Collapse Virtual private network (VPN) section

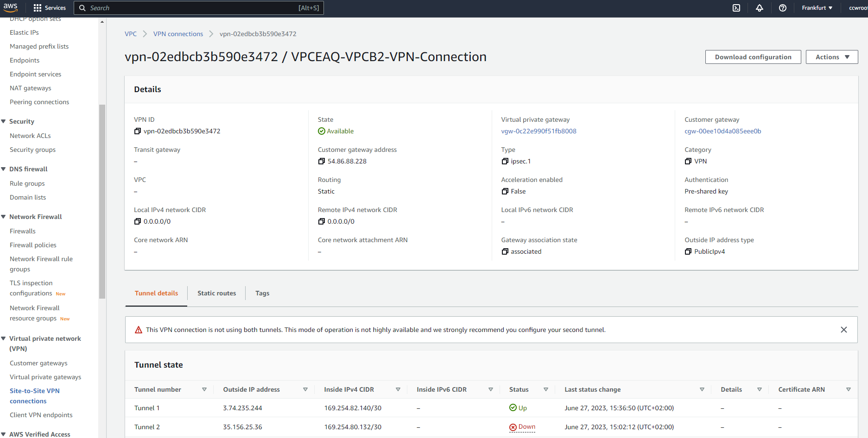[x=4, y=338]
